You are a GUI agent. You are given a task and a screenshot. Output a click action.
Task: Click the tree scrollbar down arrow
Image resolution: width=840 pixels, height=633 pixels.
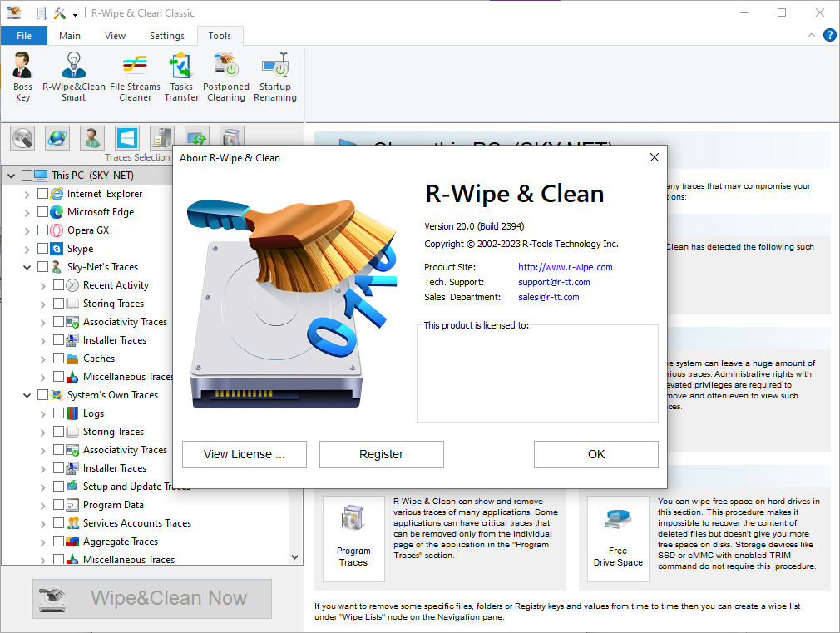point(294,557)
